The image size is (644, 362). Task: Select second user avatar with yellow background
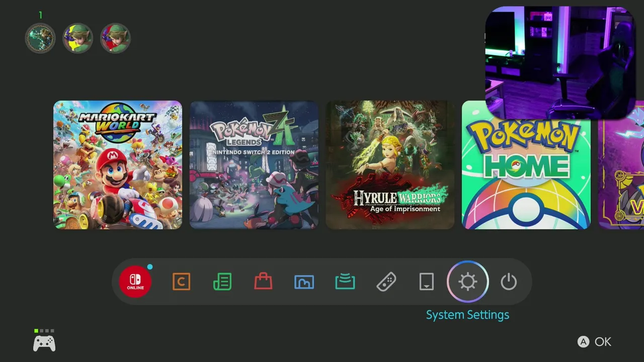coord(77,38)
